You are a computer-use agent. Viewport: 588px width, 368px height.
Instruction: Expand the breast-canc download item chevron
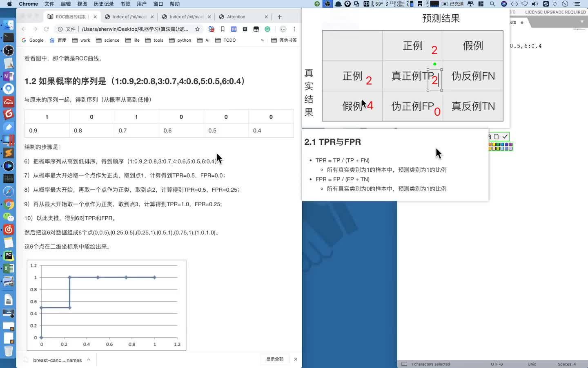89,360
